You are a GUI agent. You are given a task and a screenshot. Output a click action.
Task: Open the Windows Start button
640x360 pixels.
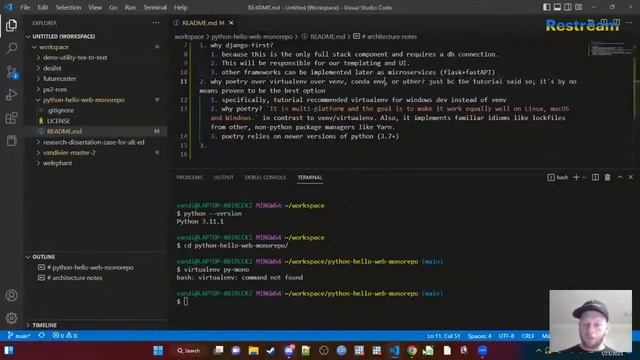(x=158, y=350)
